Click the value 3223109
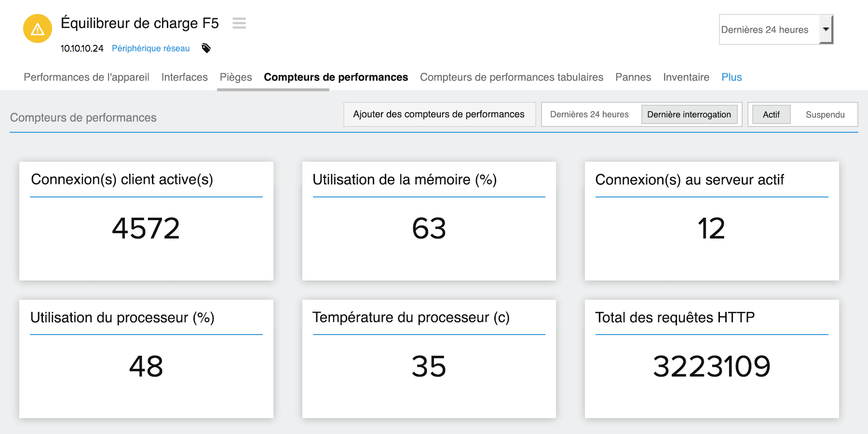 tap(712, 366)
